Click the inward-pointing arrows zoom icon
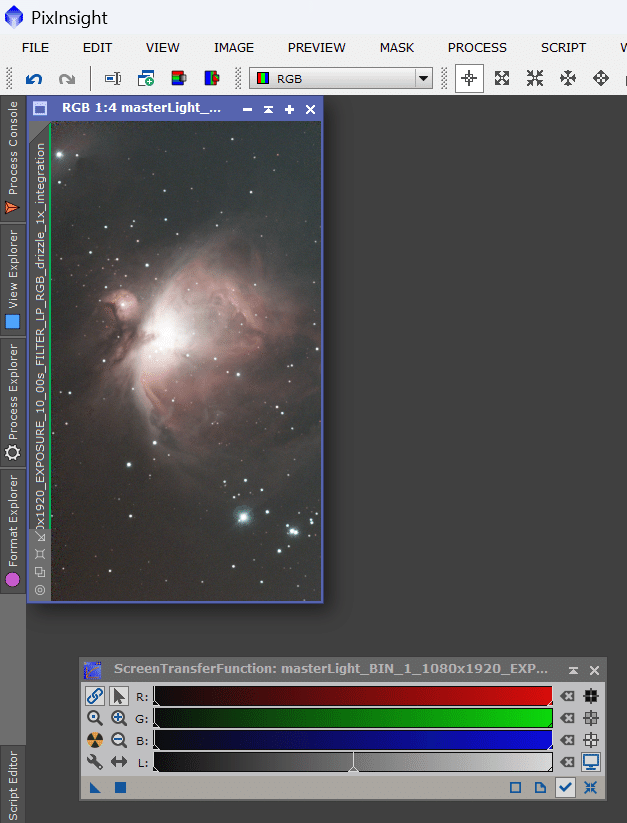Screen dimensions: 627x823 535,79
